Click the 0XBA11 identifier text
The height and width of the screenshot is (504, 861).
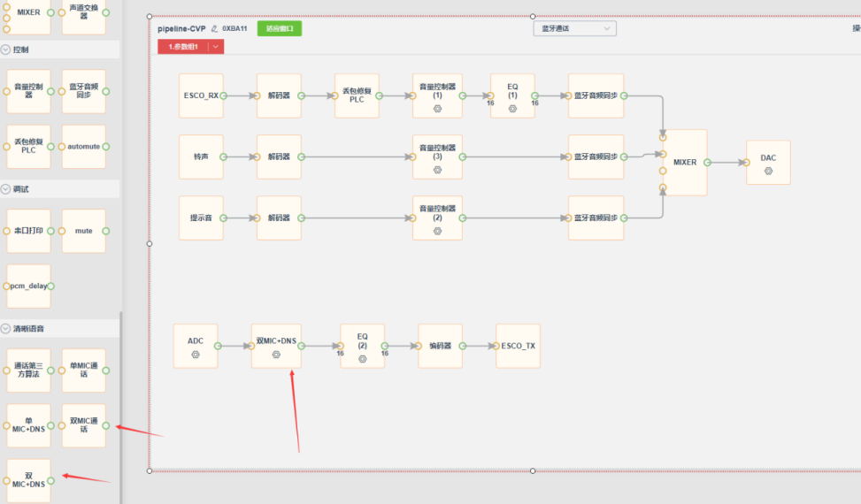pyautogui.click(x=234, y=28)
